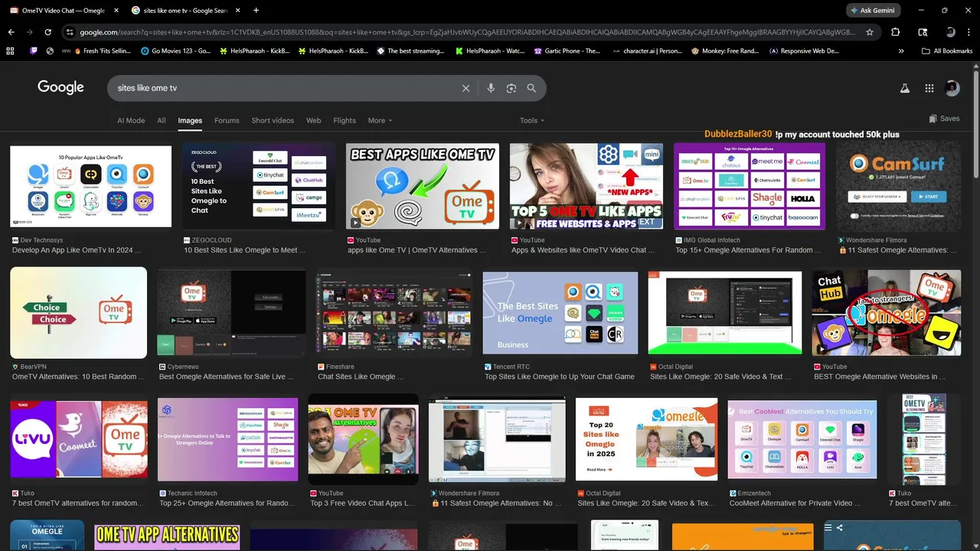The width and height of the screenshot is (980, 551).
Task: Switch to the All results tab
Action: click(162, 120)
